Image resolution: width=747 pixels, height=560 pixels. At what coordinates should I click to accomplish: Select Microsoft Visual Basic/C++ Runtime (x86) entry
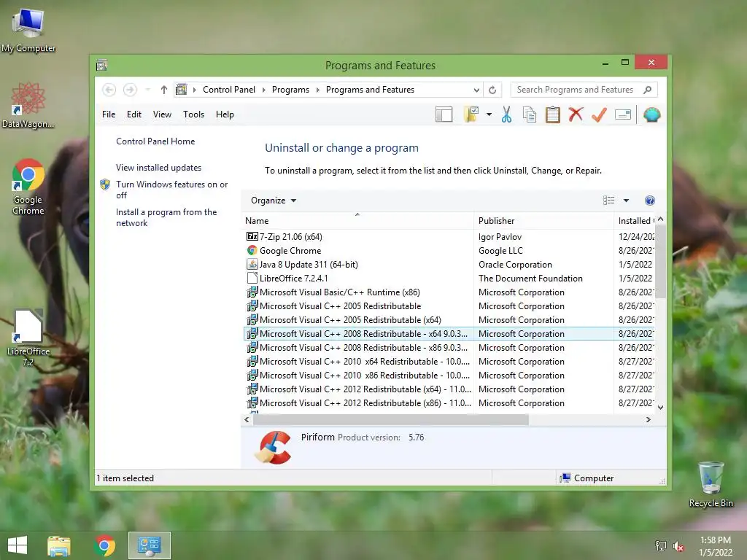449,292
